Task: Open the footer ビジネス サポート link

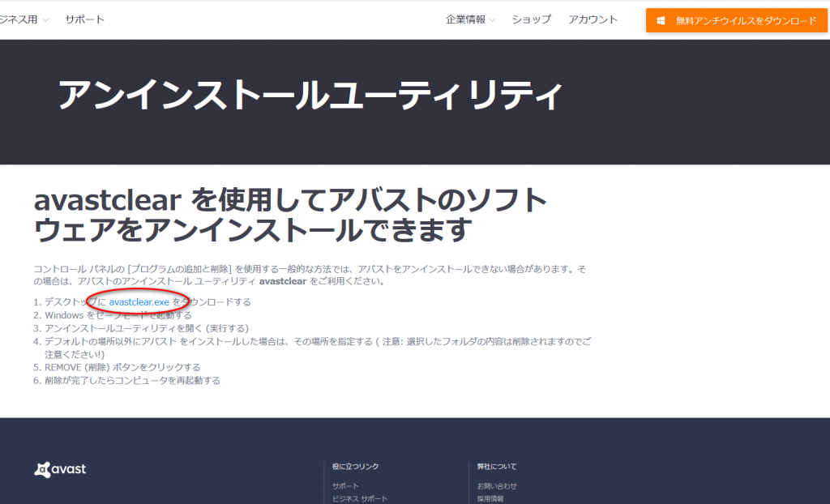Action: click(x=359, y=498)
